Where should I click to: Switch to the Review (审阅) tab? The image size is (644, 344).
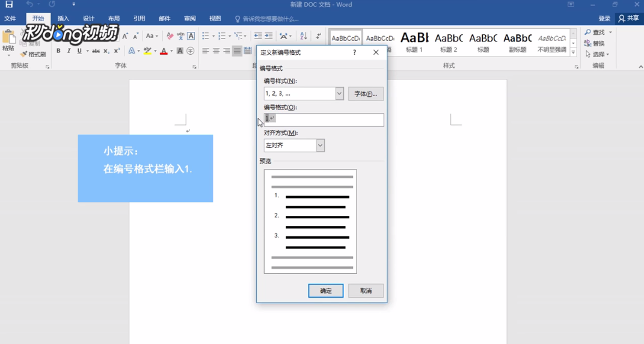coord(190,19)
